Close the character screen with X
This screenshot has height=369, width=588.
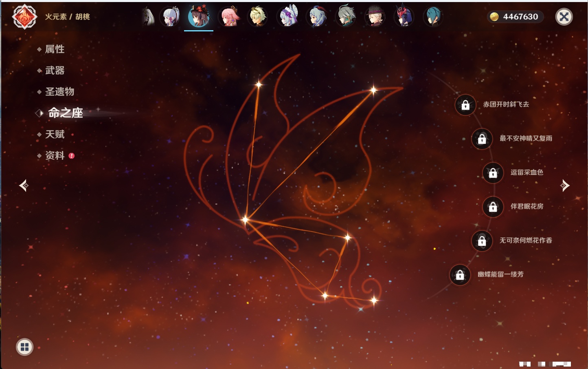coord(564,17)
